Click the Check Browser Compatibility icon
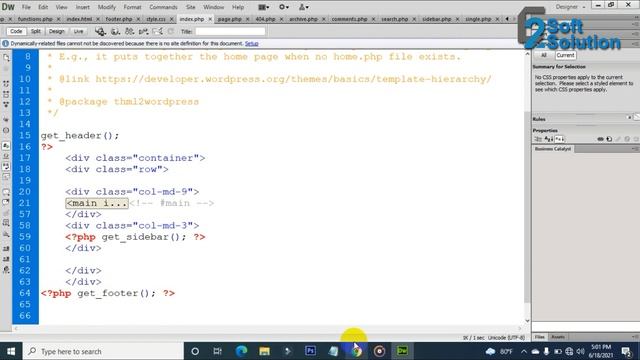The image size is (640, 360). tap(158, 31)
